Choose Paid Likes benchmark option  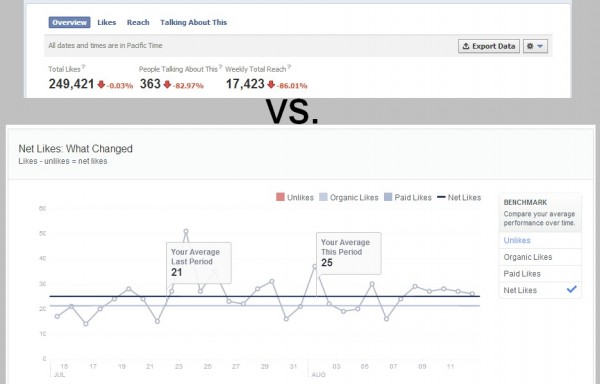pyautogui.click(x=522, y=273)
